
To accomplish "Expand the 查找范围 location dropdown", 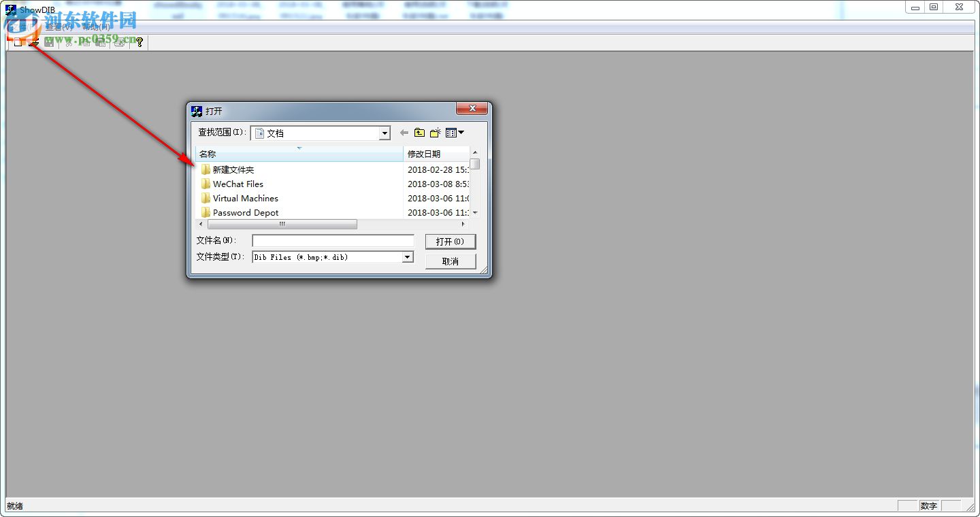I will click(385, 133).
